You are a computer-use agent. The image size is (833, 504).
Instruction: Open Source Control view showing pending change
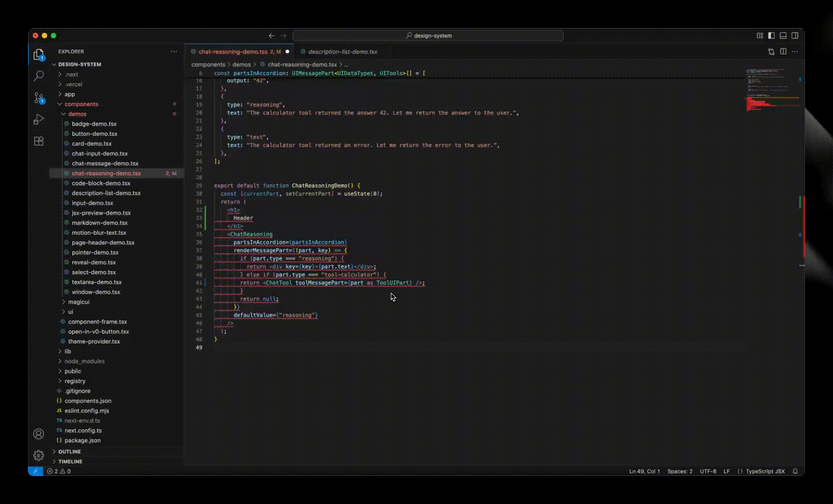coord(39,97)
